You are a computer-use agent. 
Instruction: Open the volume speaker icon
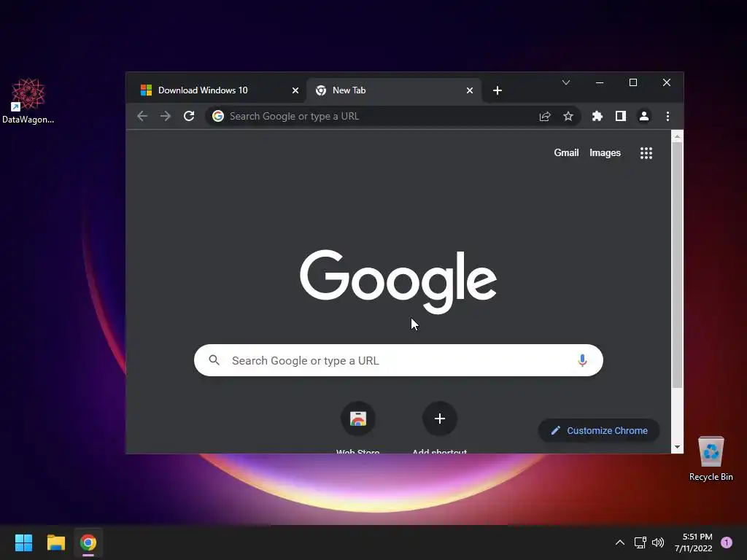(658, 542)
